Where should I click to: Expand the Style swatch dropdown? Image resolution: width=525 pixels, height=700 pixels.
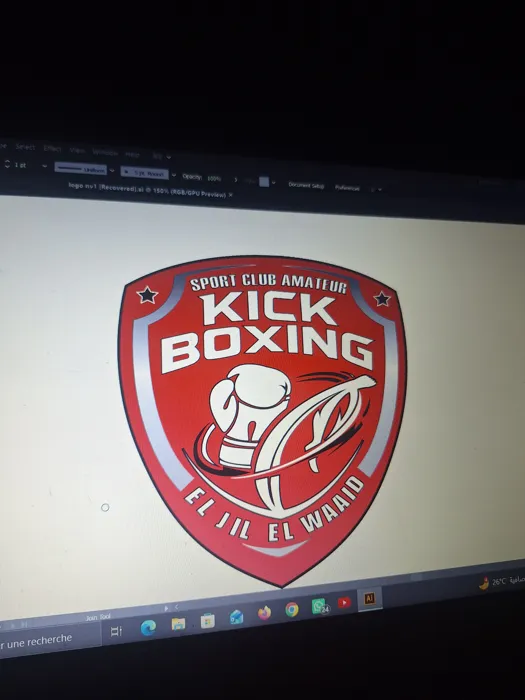[273, 183]
